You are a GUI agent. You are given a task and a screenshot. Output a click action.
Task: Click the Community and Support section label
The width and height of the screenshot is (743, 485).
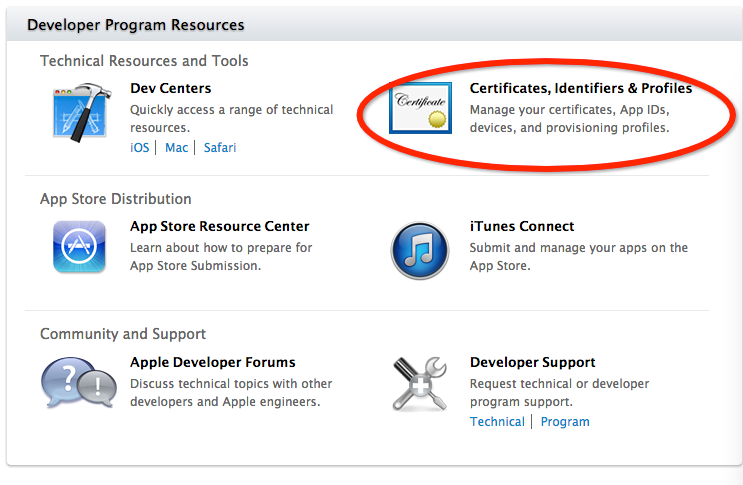click(123, 334)
